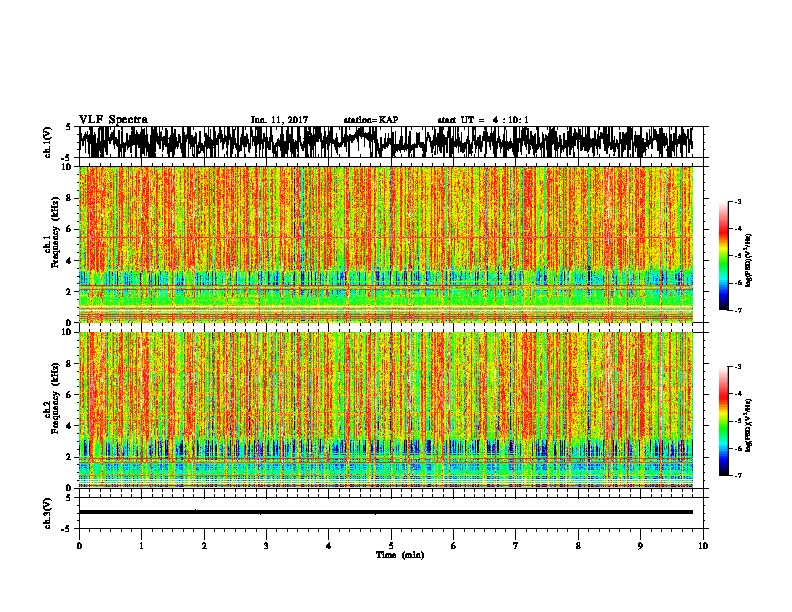Click the "ch.2 Frequency (kHz)" axis label
The height and width of the screenshot is (612, 792).
[51, 398]
